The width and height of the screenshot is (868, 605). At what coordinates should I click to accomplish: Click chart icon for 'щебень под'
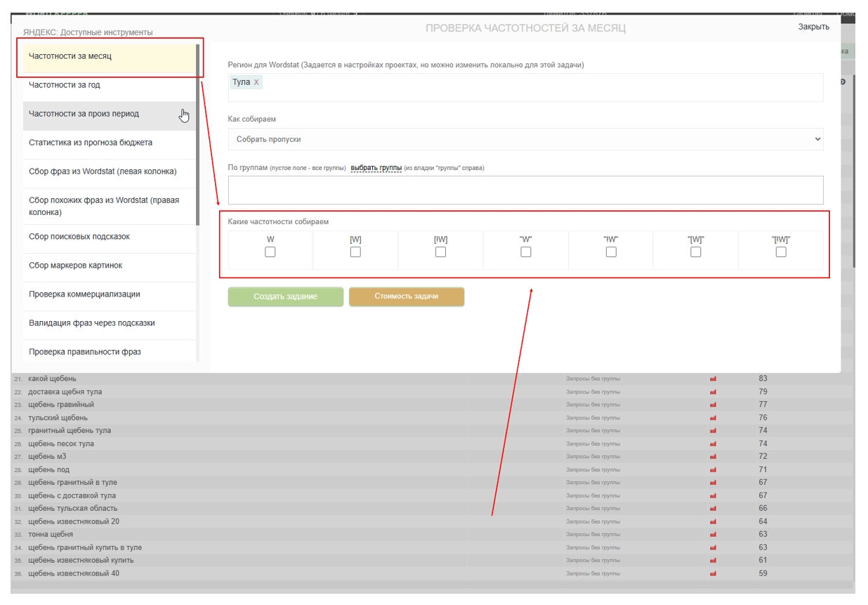[x=713, y=470]
